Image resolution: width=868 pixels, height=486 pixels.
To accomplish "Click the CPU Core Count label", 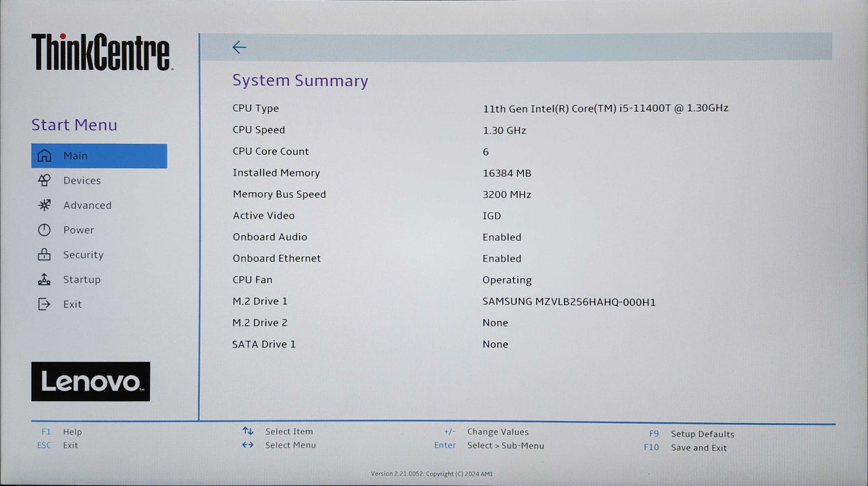I will pos(271,151).
